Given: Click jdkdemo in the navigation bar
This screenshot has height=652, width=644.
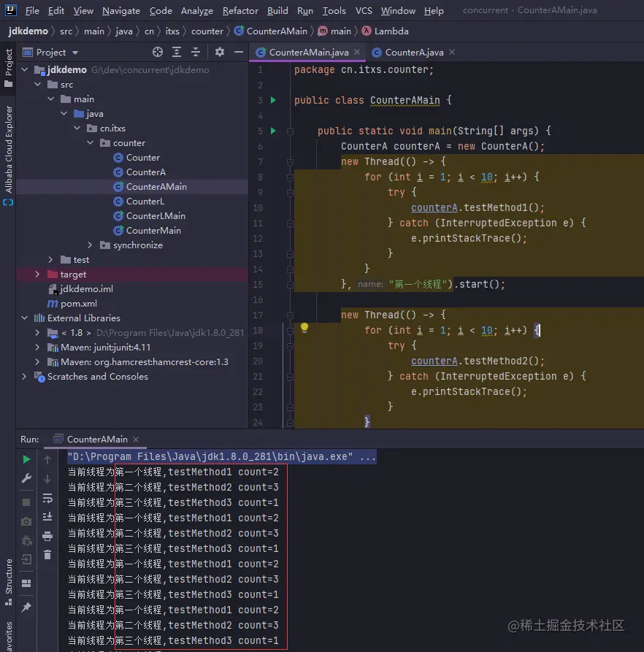Looking at the screenshot, I should click(28, 31).
